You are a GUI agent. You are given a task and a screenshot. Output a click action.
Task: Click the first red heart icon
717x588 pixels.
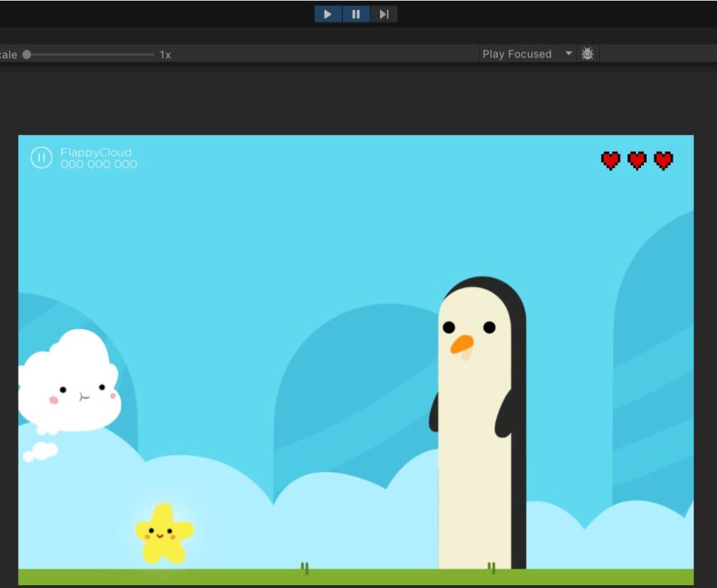coord(610,161)
